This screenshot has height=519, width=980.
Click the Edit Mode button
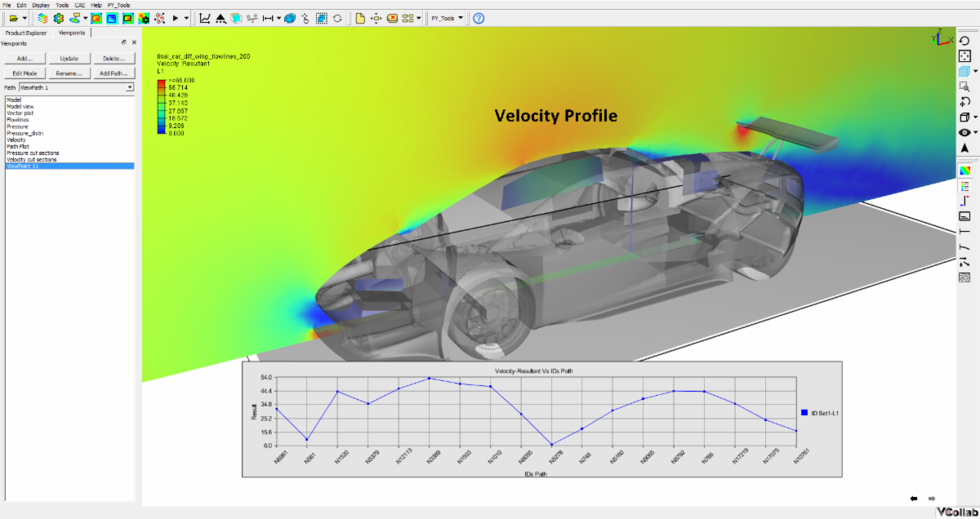24,73
